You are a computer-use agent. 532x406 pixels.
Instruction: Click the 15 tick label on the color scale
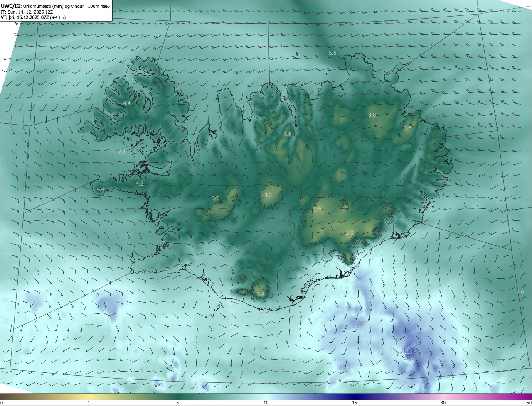tap(355, 403)
